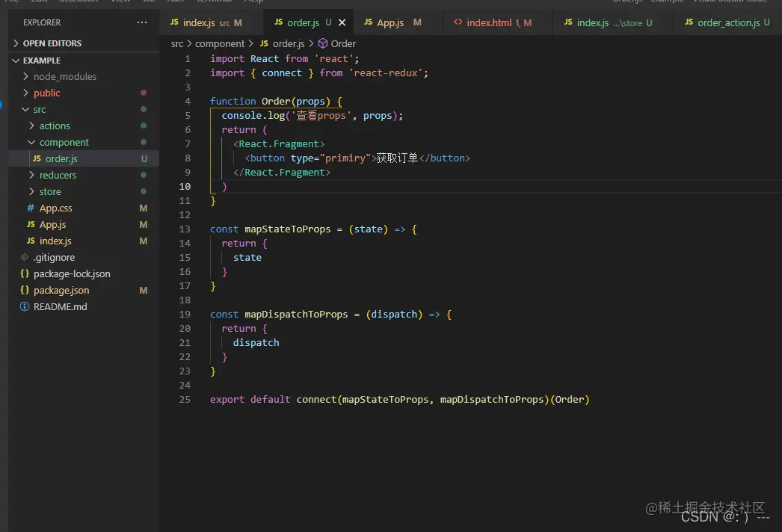Click line number 13 in the gutter

pos(185,229)
